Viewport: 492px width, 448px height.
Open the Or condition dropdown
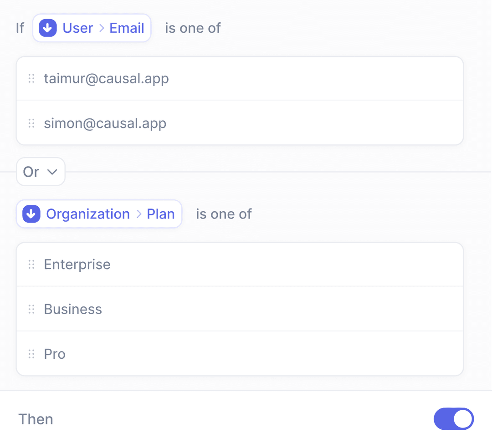pyautogui.click(x=41, y=172)
